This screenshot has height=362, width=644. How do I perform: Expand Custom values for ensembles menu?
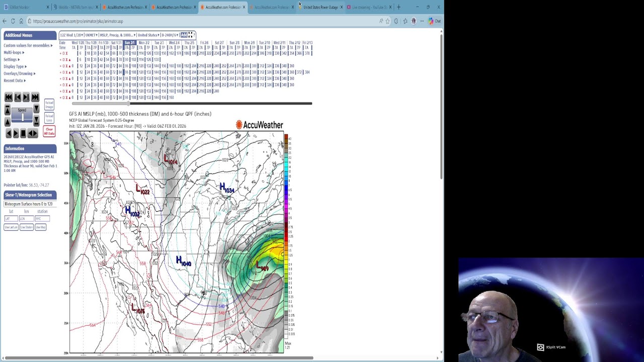[x=28, y=45]
